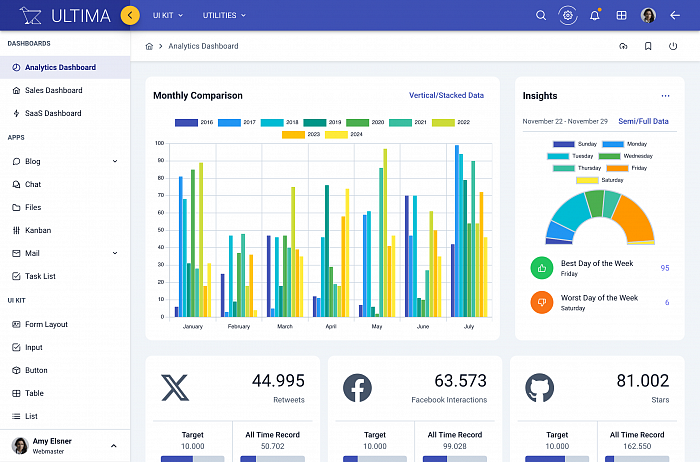Click the X (Twitter) logo icon

175,387
